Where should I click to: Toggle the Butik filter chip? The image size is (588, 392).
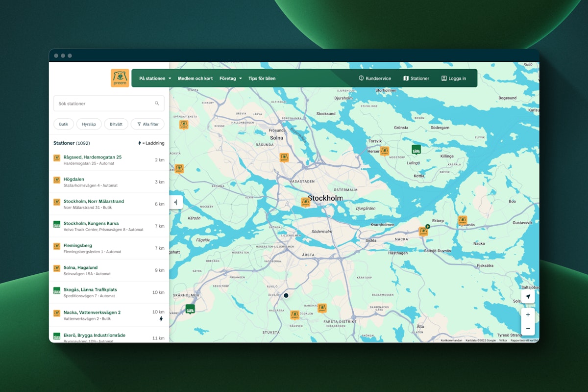pos(64,124)
